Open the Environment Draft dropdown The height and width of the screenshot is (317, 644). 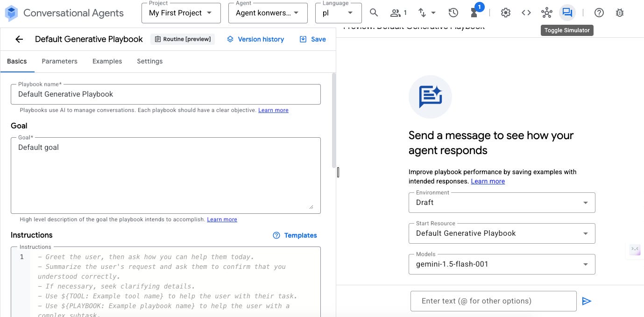tap(502, 203)
